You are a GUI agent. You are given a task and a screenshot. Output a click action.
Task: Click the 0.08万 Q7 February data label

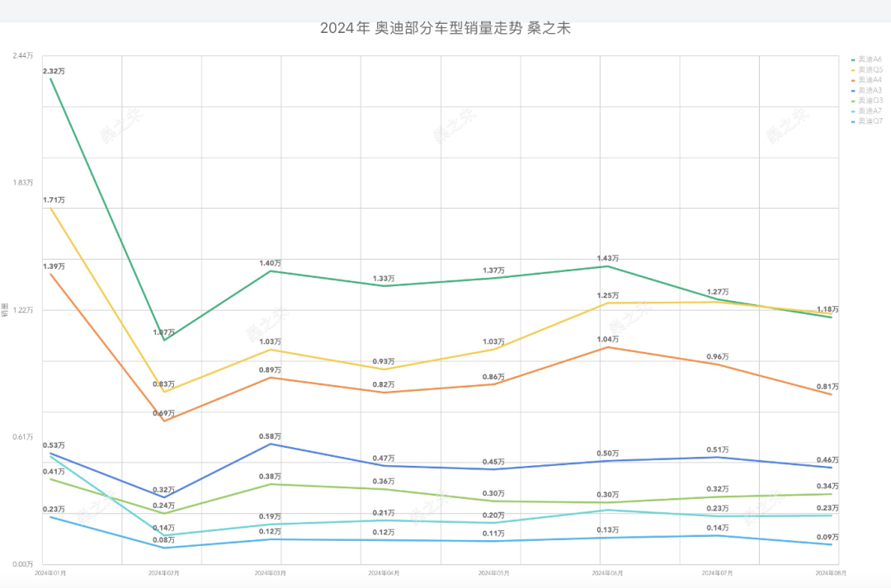(x=163, y=540)
